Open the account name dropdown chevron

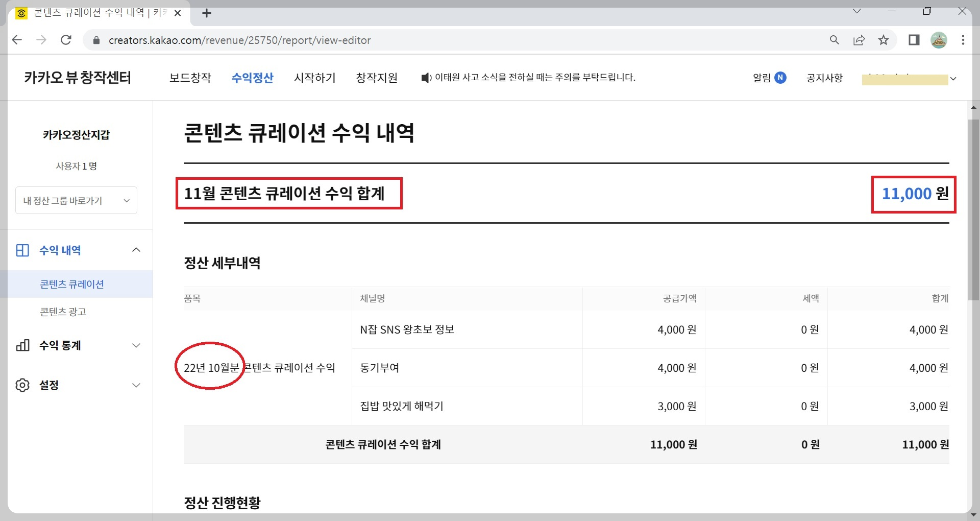pyautogui.click(x=953, y=79)
